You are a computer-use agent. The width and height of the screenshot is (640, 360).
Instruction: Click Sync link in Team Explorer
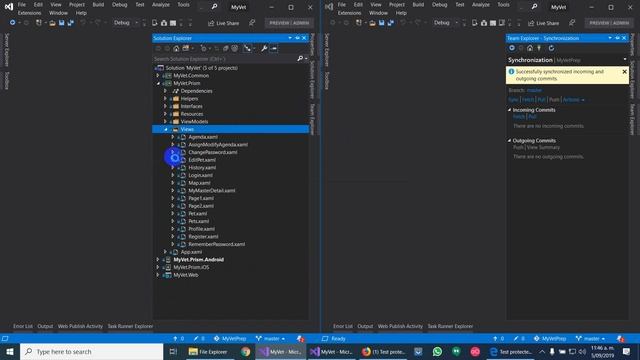(x=513, y=100)
